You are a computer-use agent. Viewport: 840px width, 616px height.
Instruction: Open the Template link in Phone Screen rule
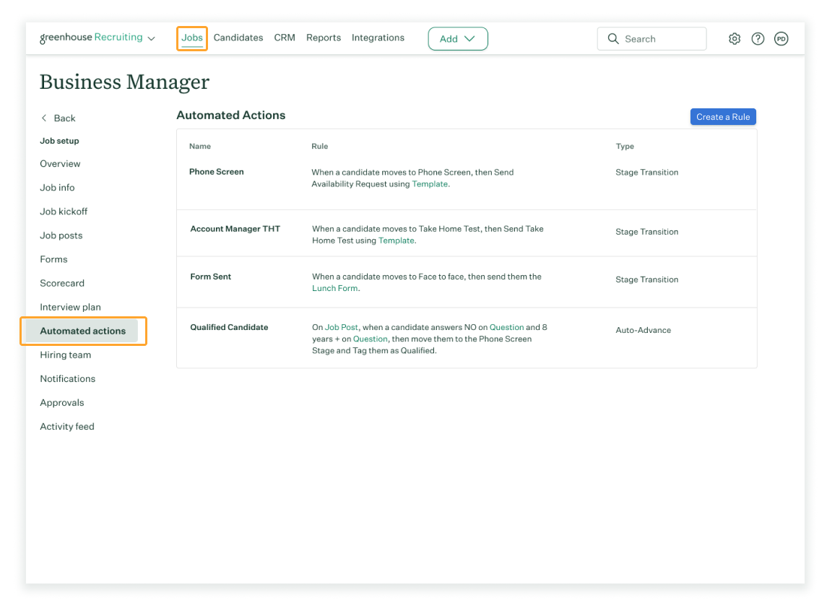(430, 183)
